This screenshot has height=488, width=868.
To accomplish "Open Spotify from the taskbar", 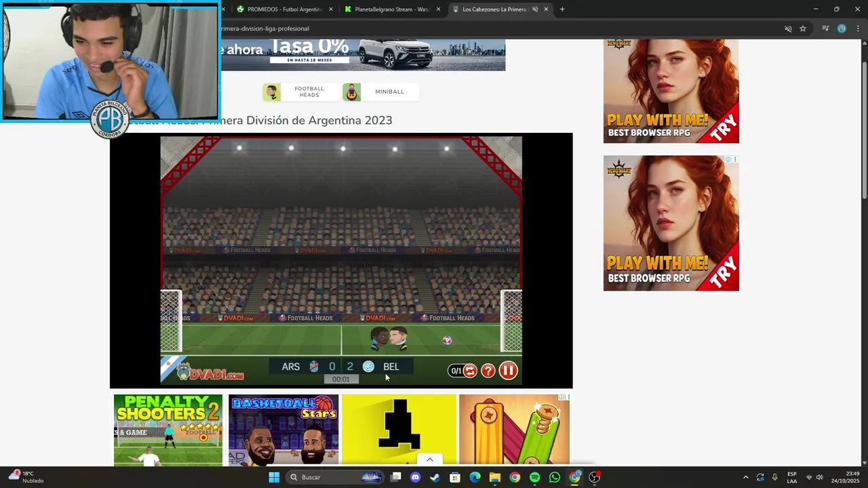I will point(534,477).
